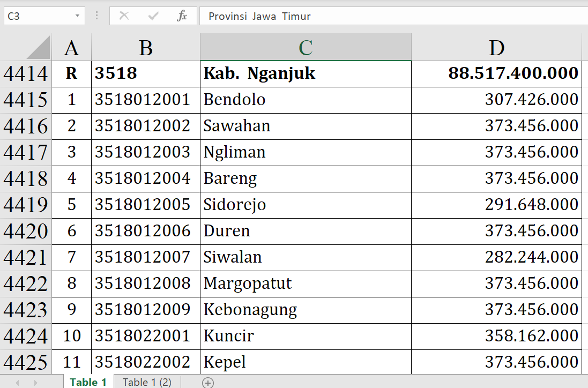Screen dimensions: 588x388
Task: Switch to the Table 1 (2) sheet tab
Action: pos(147,382)
